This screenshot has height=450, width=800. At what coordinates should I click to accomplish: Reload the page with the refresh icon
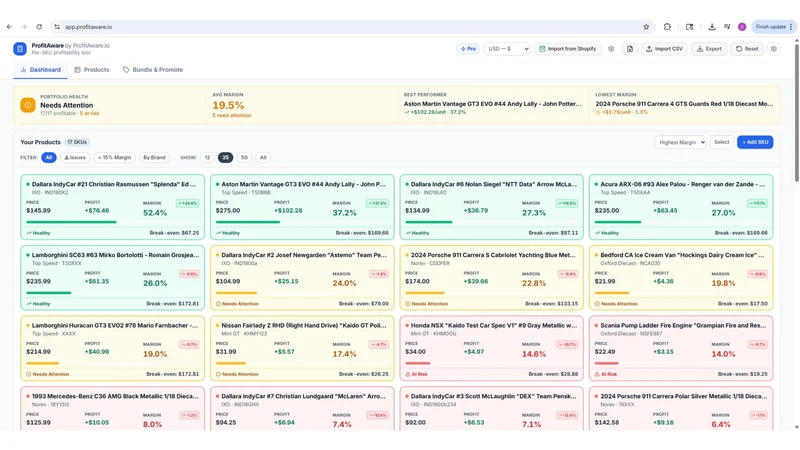pyautogui.click(x=39, y=27)
